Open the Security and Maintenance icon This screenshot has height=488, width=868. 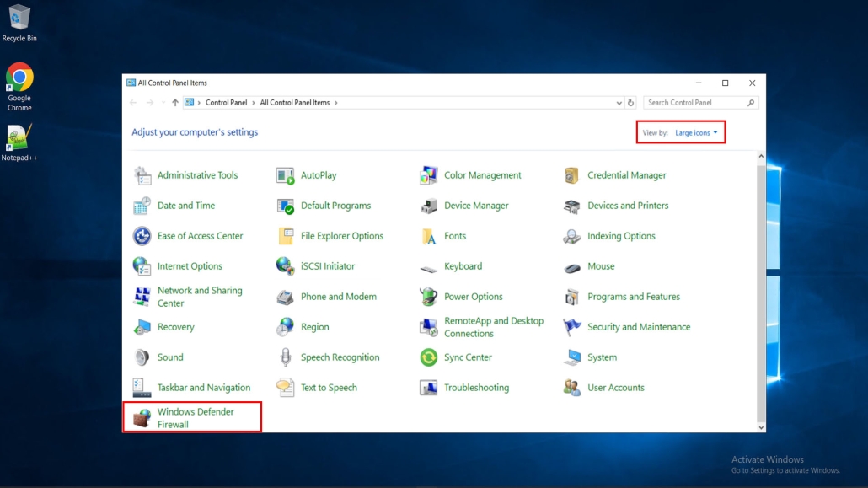coord(572,327)
